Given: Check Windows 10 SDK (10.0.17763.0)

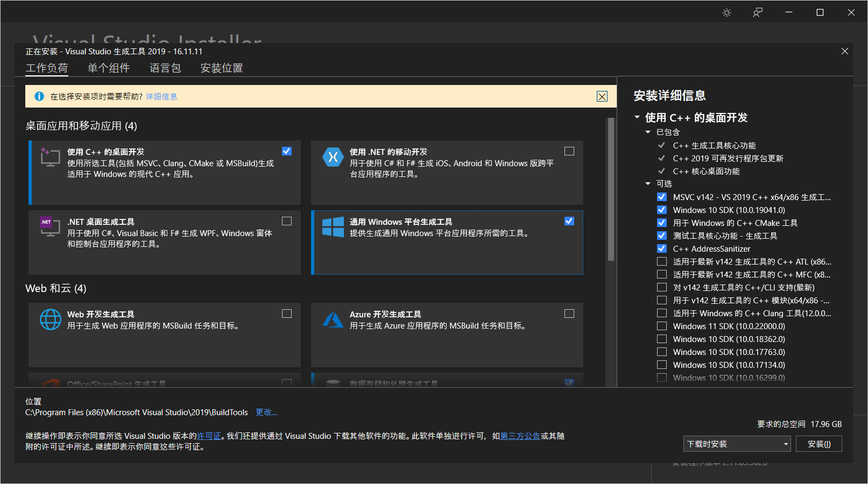Looking at the screenshot, I should 662,352.
